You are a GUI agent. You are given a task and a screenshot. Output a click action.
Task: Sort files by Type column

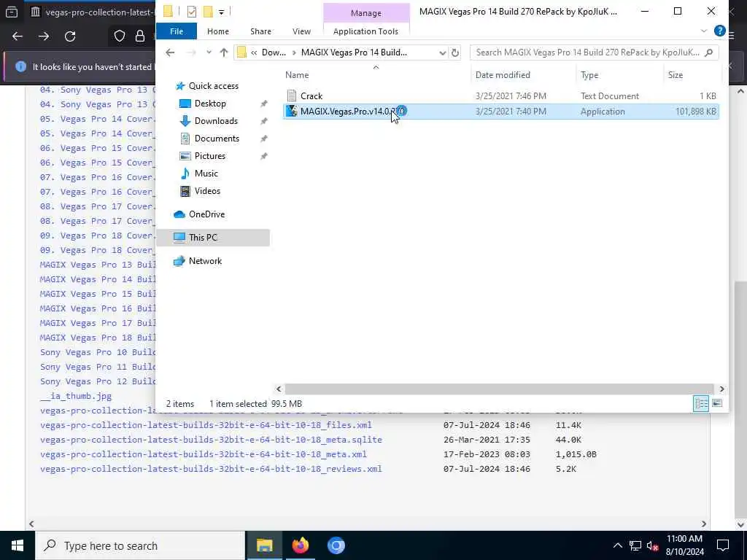589,75
